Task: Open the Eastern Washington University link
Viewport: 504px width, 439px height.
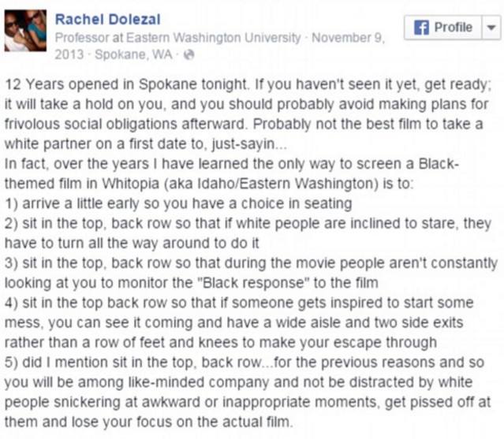Action: tap(214, 38)
